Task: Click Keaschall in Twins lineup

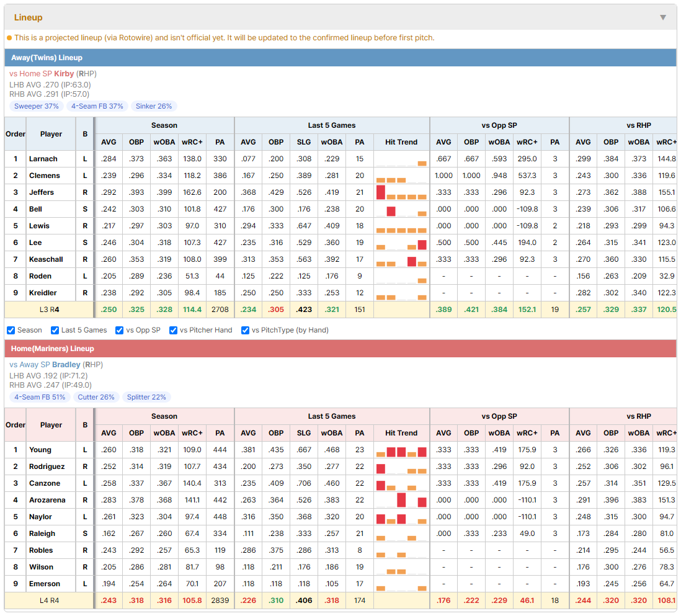Action: [46, 259]
